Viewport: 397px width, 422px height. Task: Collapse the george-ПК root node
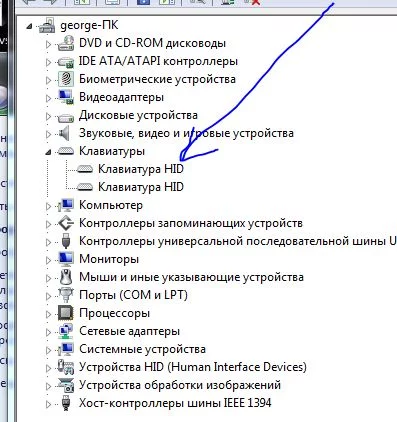(x=29, y=26)
